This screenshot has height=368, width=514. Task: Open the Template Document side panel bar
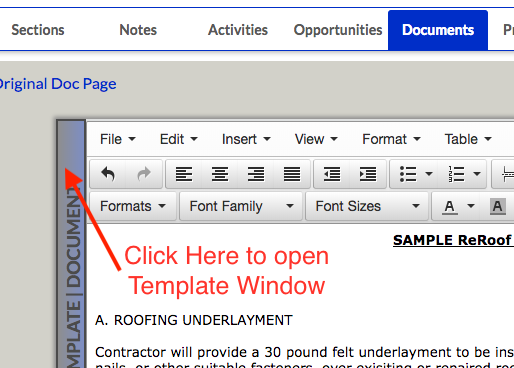72,244
